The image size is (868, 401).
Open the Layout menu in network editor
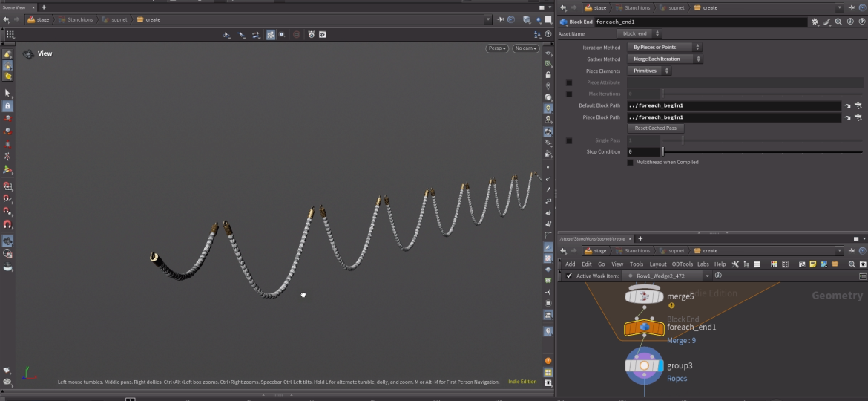(657, 264)
